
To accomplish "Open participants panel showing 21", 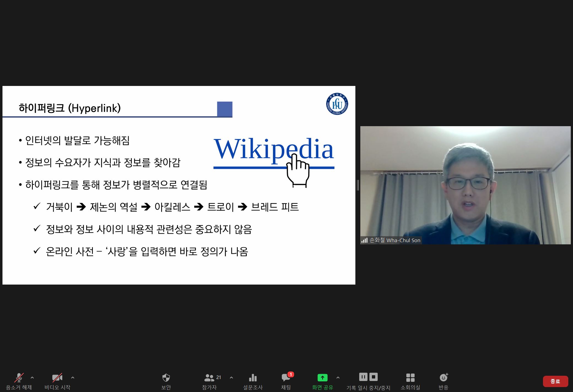I will coord(209,378).
